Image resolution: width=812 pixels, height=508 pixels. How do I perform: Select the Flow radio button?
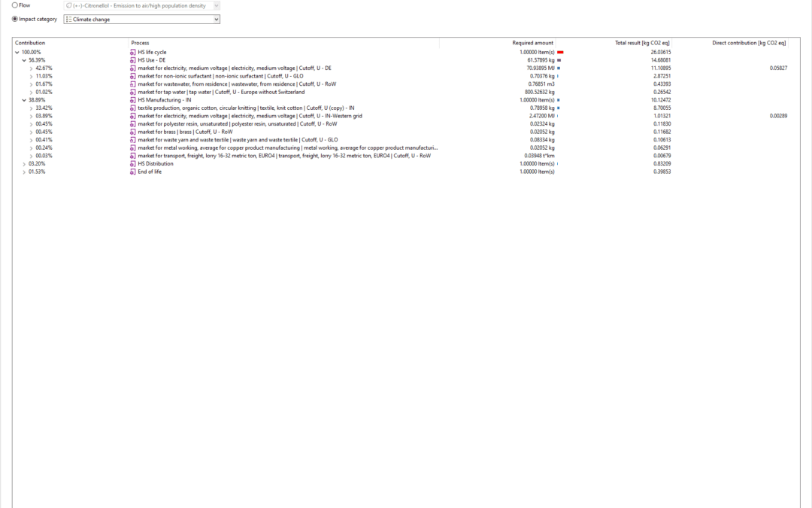coord(15,5)
